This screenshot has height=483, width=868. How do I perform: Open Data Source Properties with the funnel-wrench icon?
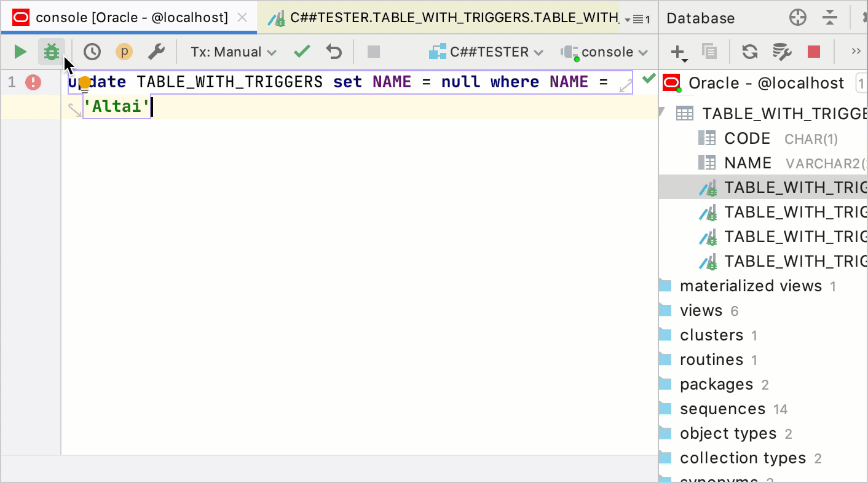click(x=782, y=52)
